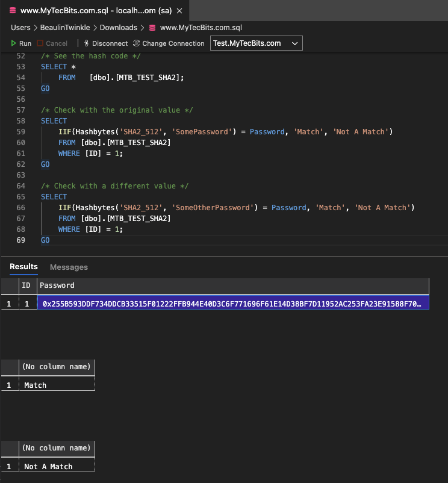Open the Users breadcrumb segment
Screen dimensions: 448x483
pyautogui.click(x=20, y=28)
